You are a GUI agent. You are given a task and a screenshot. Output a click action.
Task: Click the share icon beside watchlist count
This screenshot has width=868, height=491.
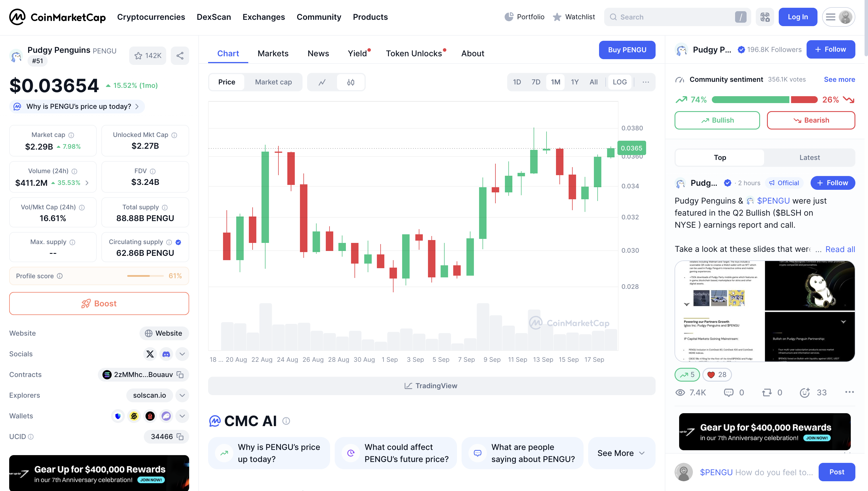tap(180, 56)
